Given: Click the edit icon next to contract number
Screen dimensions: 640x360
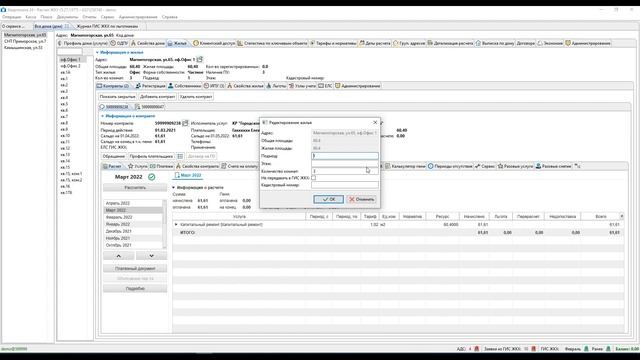Looking at the screenshot, I should click(185, 123).
